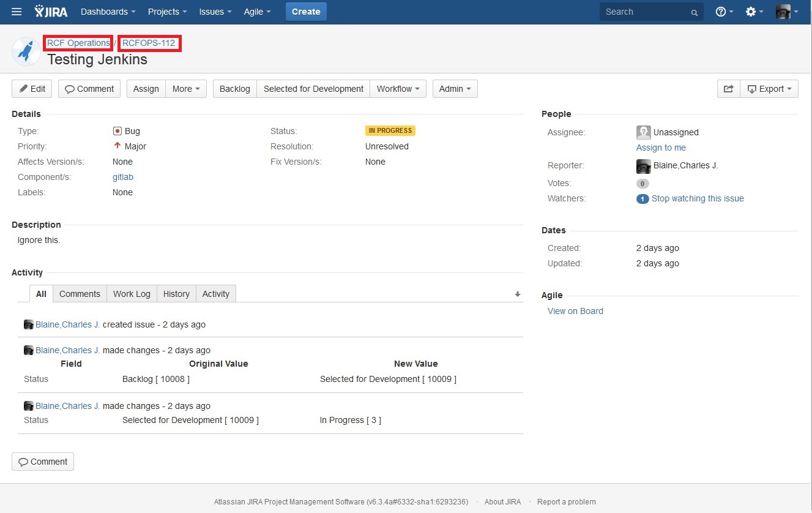
Task: Click the JIRA logo in header
Action: (x=51, y=12)
